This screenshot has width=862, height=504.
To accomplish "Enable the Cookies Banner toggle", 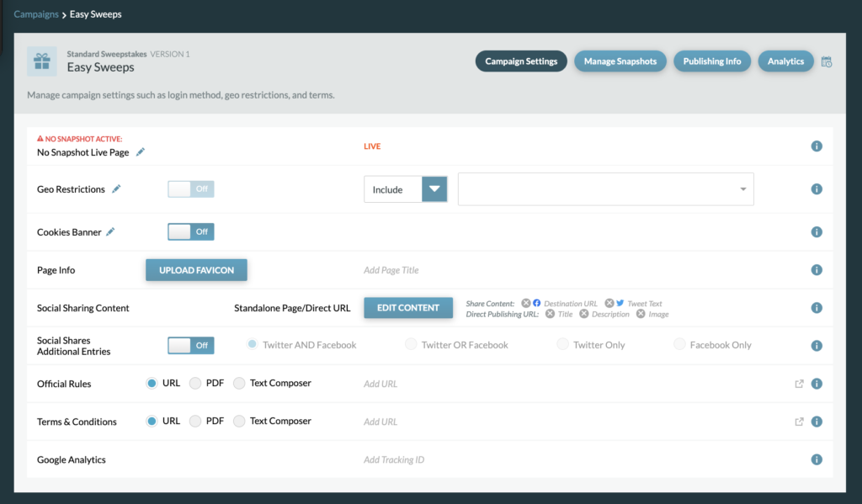I will (x=191, y=231).
